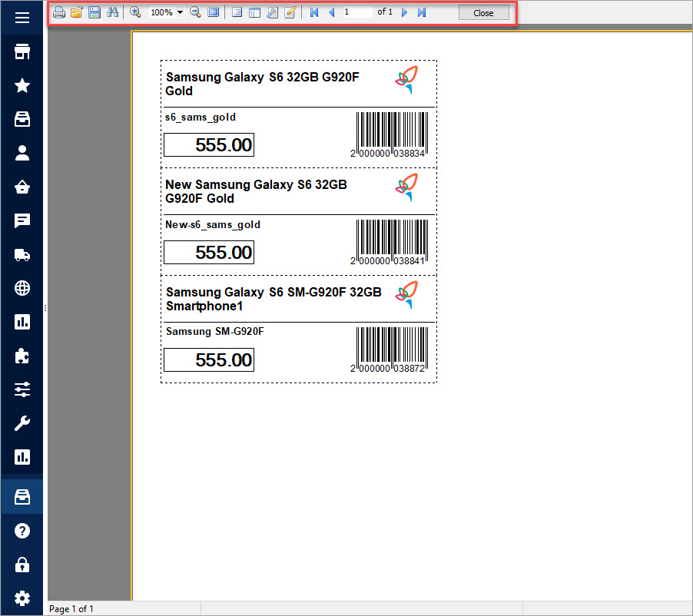
Task: Click the page number input field
Action: [356, 12]
